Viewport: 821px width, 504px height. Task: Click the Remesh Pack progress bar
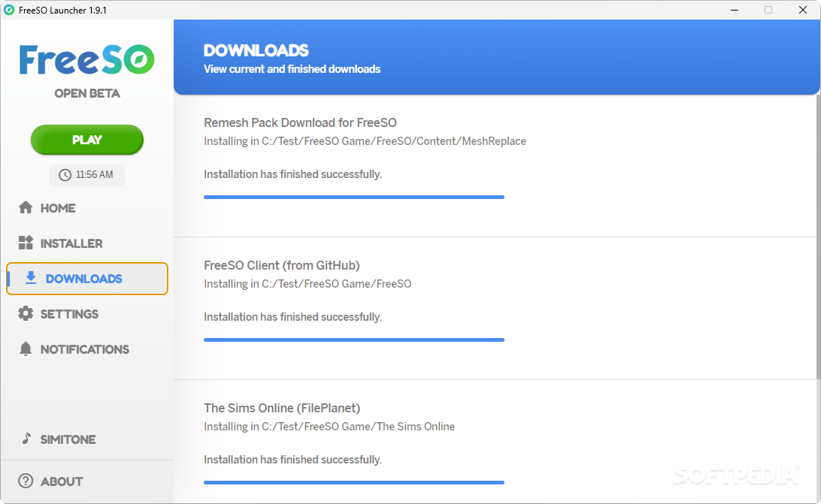[x=354, y=198]
